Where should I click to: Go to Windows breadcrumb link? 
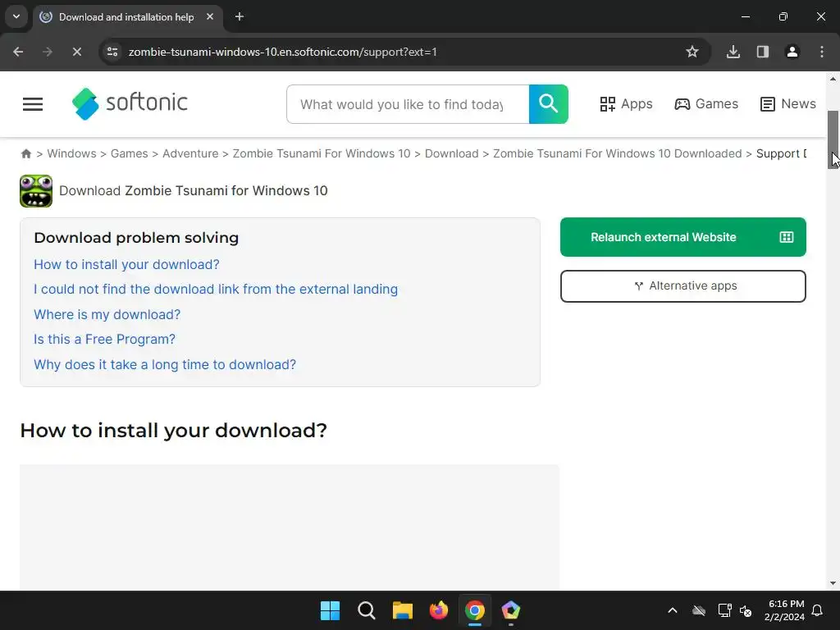coord(72,153)
